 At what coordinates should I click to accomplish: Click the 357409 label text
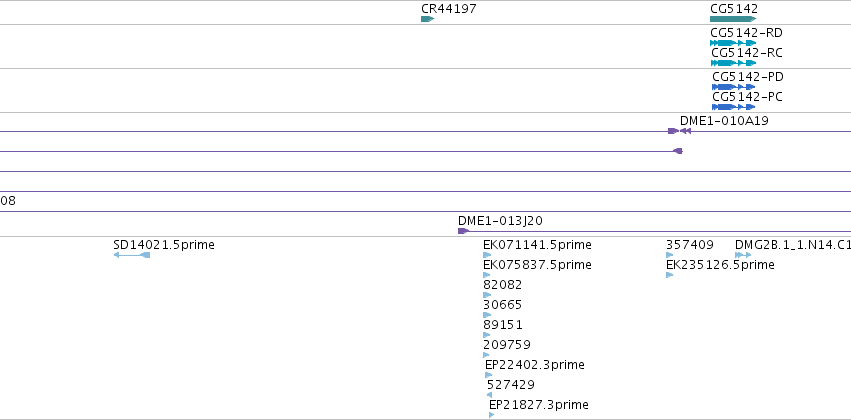point(690,245)
